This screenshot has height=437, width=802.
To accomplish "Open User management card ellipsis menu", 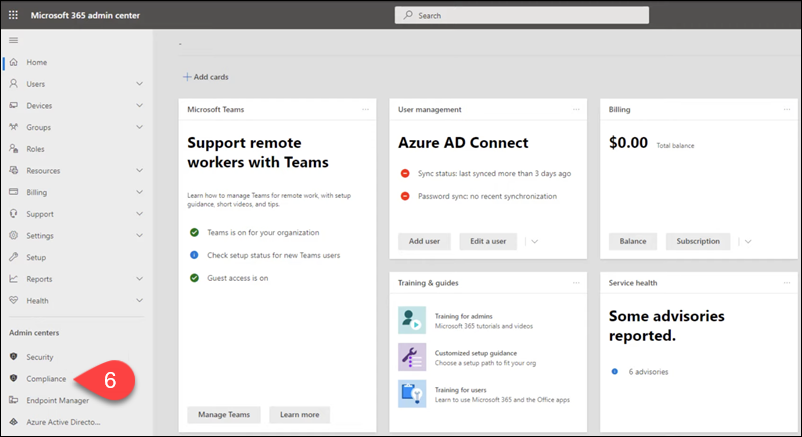I will click(x=576, y=109).
